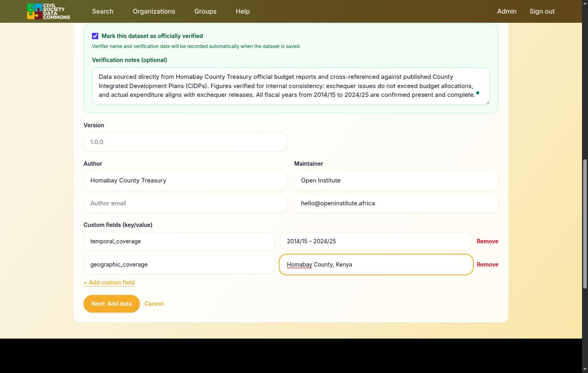Edit the geographic_coverage key field
The width and height of the screenshot is (588, 373).
[179, 265]
